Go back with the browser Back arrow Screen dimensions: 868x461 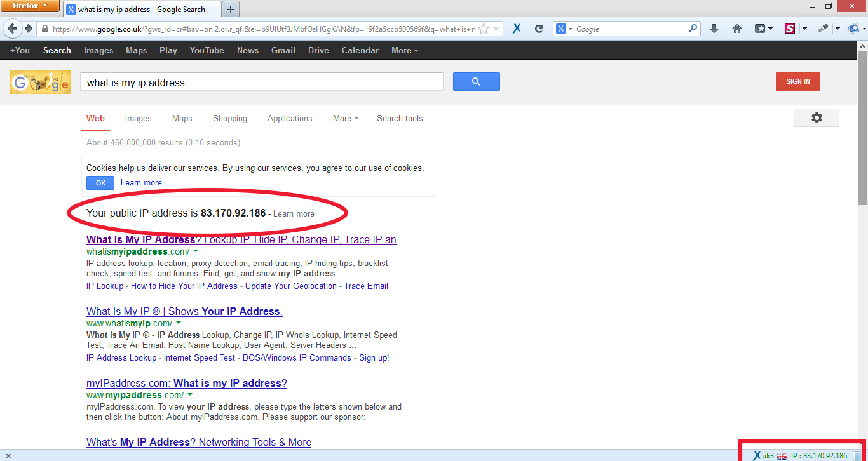[x=13, y=29]
